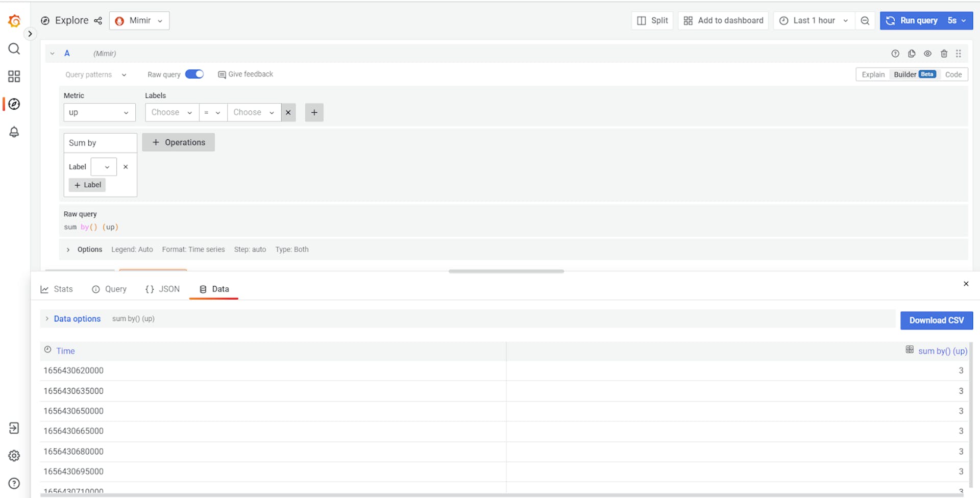This screenshot has height=498, width=980.
Task: Disable query A with the eye icon
Action: [927, 53]
